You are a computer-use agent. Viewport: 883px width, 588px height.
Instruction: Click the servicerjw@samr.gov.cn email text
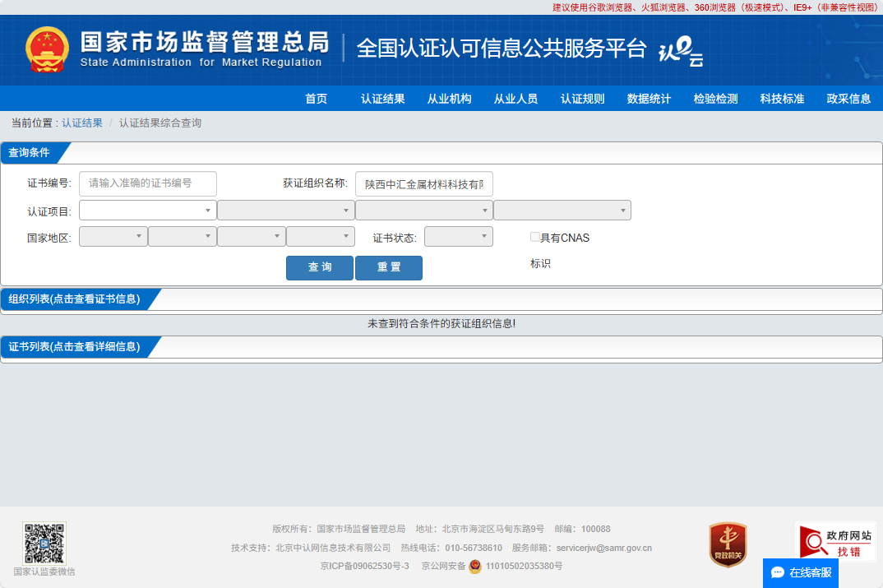click(x=604, y=548)
